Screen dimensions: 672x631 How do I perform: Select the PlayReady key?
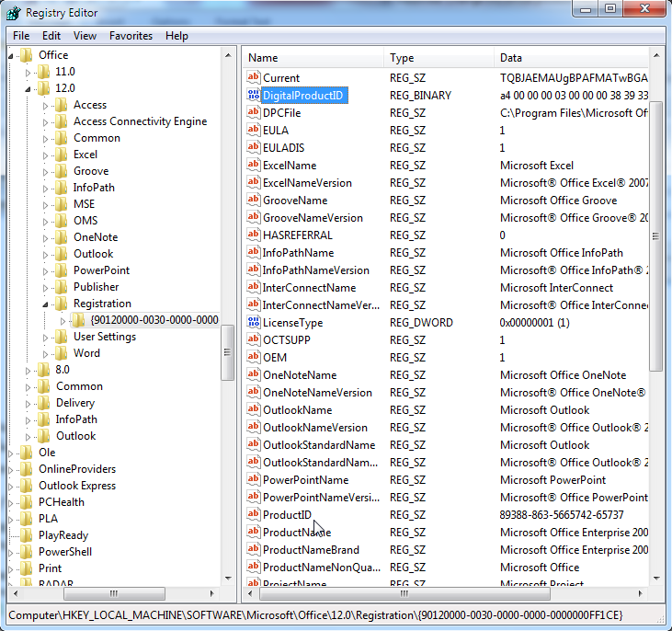click(63, 535)
